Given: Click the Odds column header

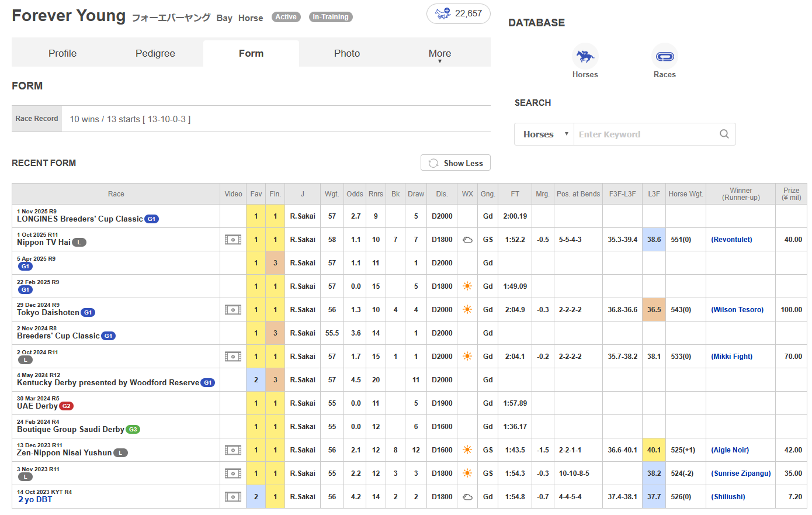Looking at the screenshot, I should click(x=355, y=194).
